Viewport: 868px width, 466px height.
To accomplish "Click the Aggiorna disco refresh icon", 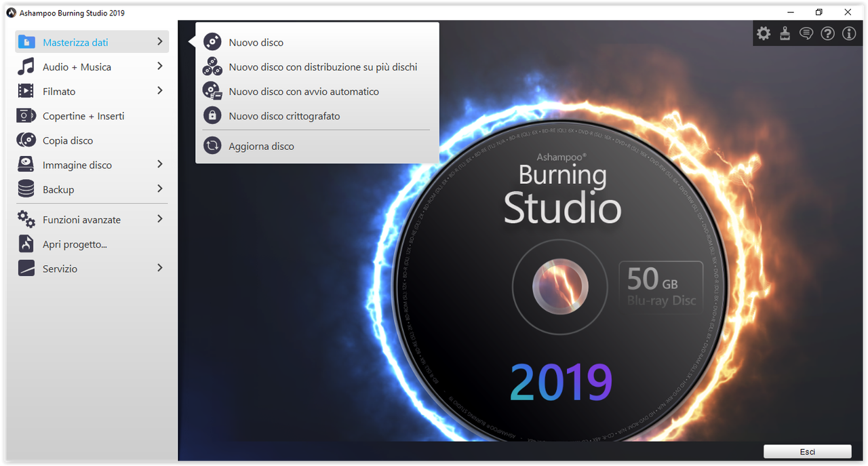I will (x=212, y=146).
